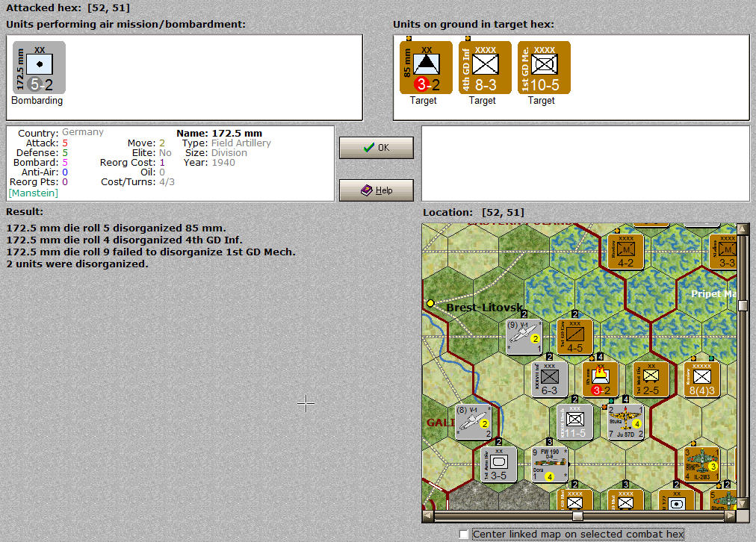Click the 'Germany' country value

tap(82, 132)
